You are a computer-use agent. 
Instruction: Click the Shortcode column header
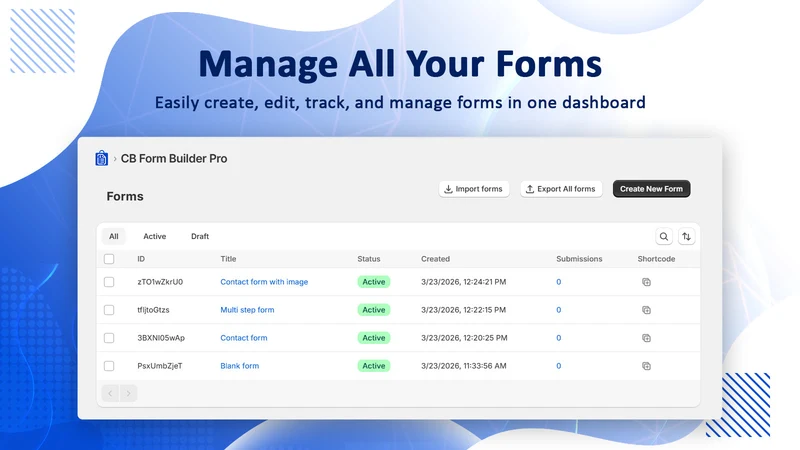pos(656,259)
